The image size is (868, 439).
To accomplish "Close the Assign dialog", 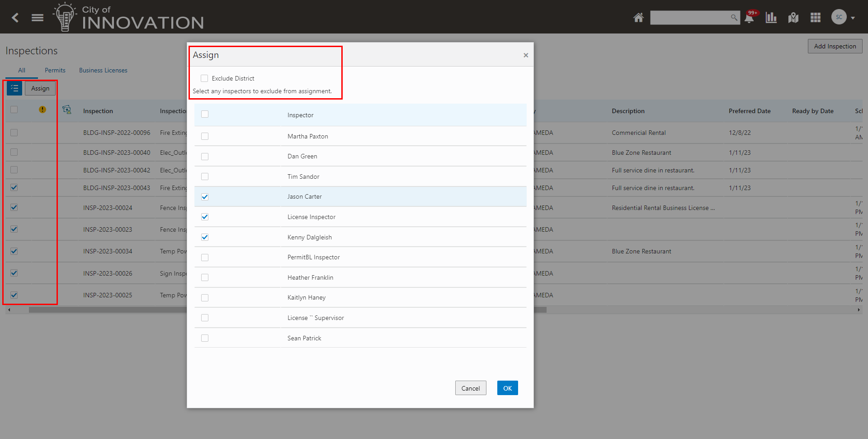I will [x=526, y=55].
